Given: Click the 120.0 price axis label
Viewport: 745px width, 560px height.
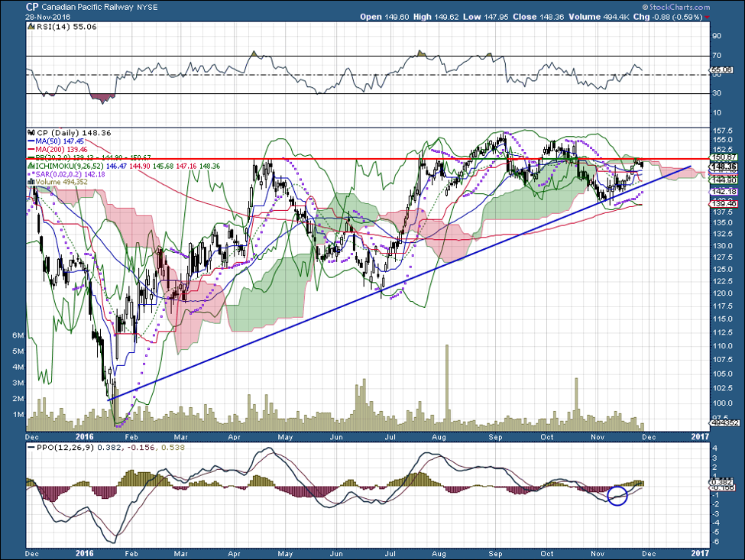Looking at the screenshot, I should [x=721, y=293].
